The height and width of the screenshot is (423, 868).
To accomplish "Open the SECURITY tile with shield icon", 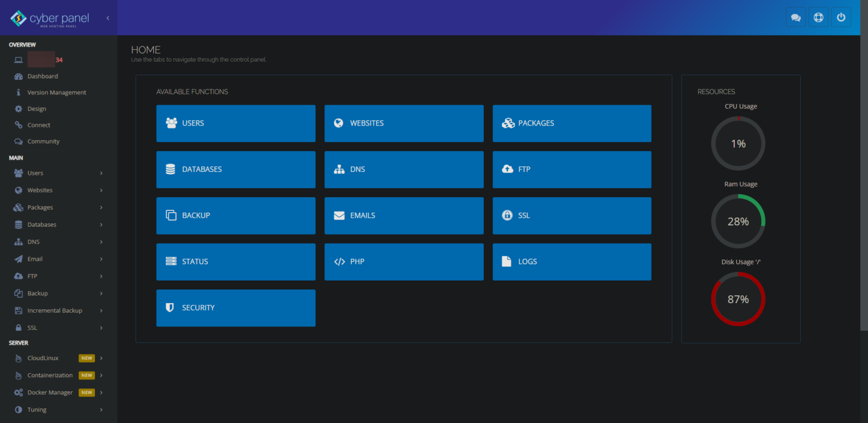I will [236, 308].
